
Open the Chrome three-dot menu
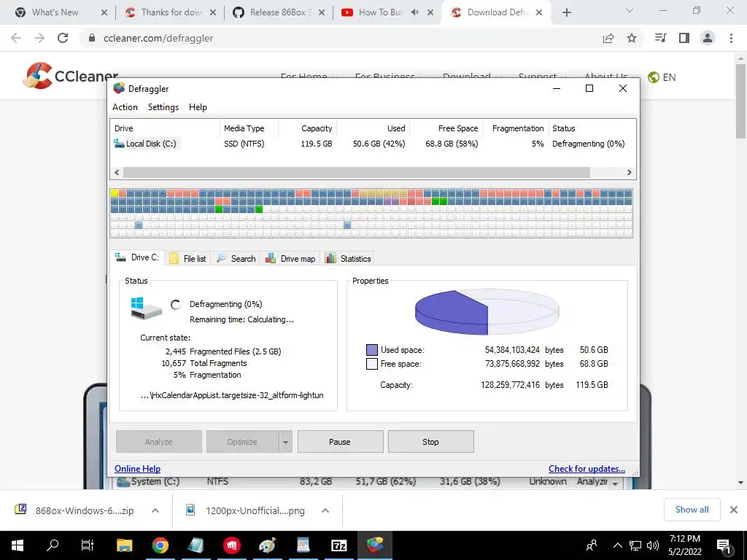tap(731, 38)
